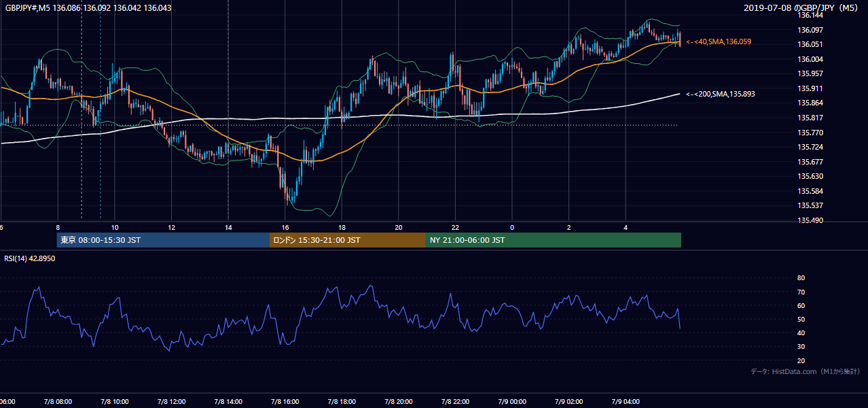Click the RSI(14) 42.8950 indicator label
This screenshot has width=868, height=408.
(30, 258)
